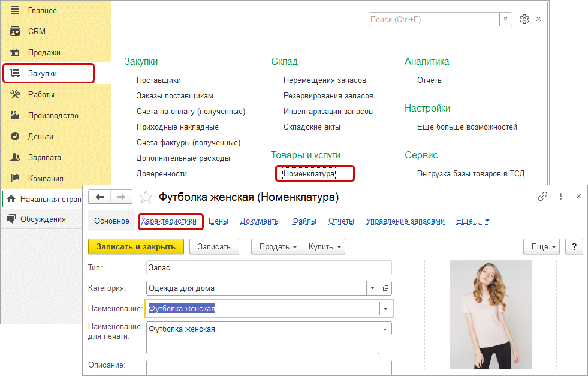Screen dimensions: 588x376
Task: Click the Деньги ruble icon
Action: (x=14, y=136)
